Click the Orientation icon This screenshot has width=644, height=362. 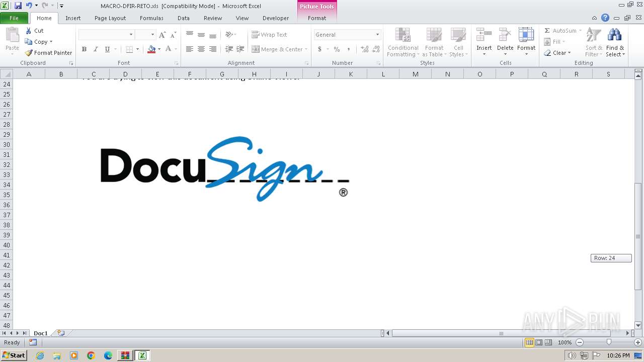229,35
